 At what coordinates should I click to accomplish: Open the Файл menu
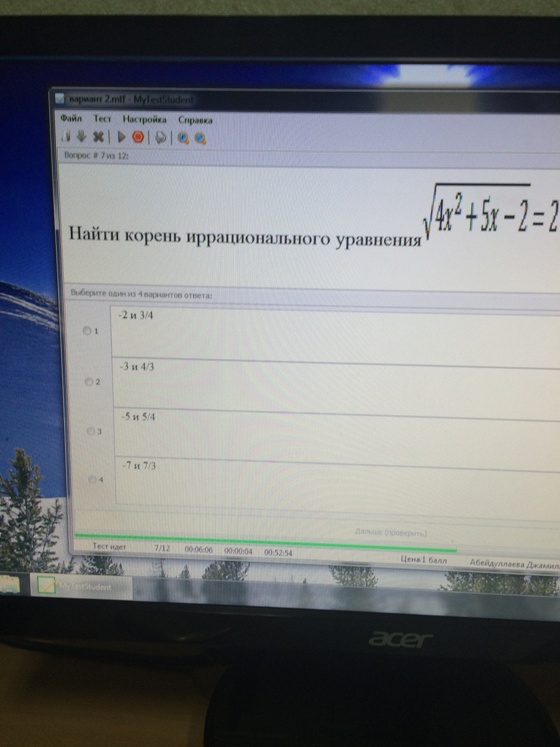pos(72,118)
